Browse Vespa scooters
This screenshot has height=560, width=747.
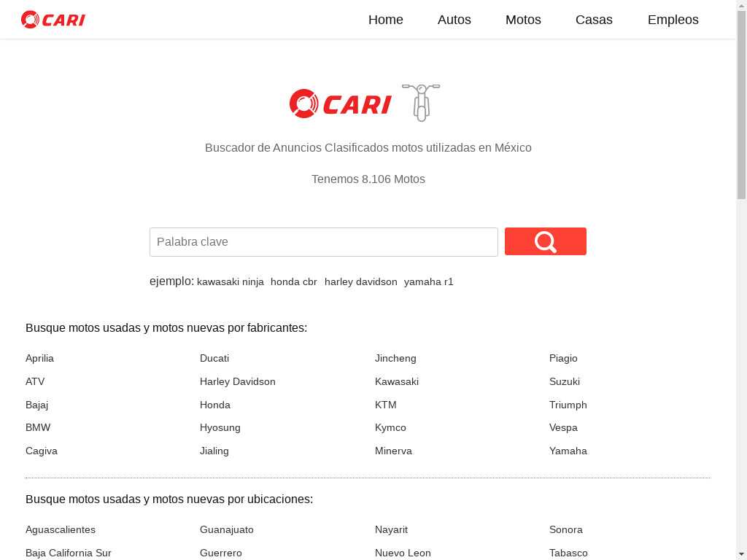tap(563, 427)
